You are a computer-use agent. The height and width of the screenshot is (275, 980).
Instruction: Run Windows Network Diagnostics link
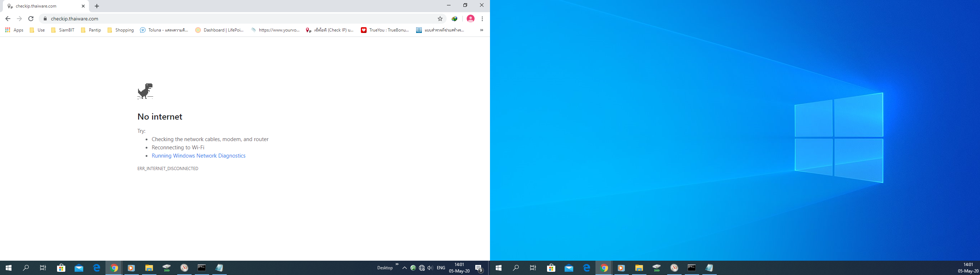[x=199, y=156]
